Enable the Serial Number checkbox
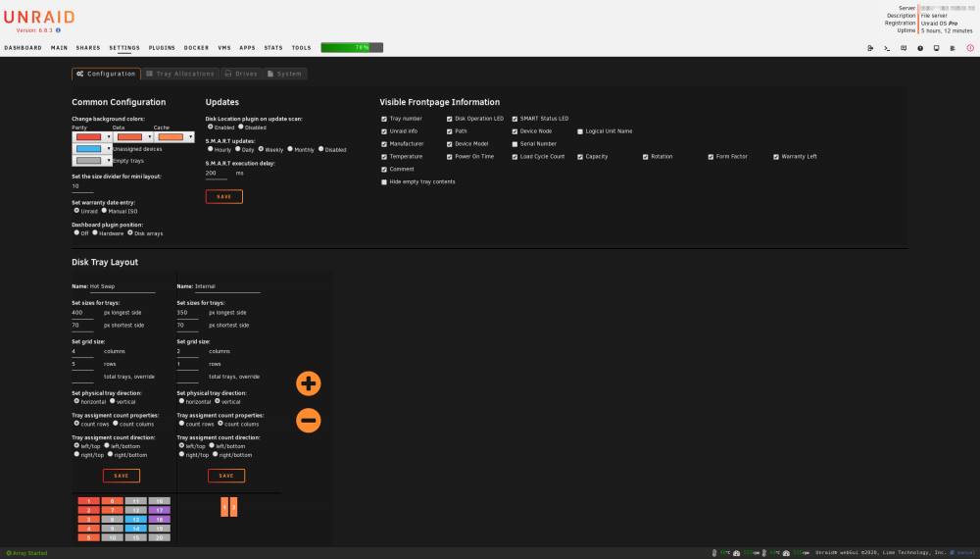This screenshot has width=980, height=559. [x=515, y=144]
